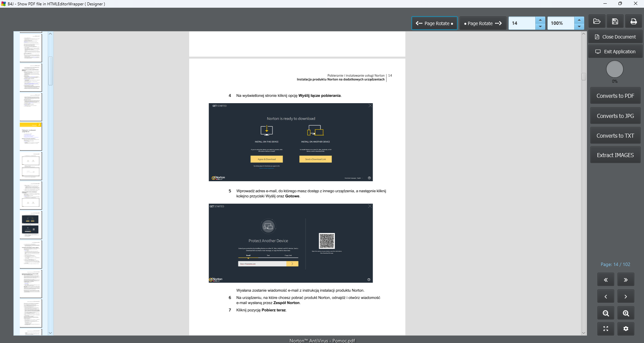Decrease page number with down stepper

pyautogui.click(x=540, y=26)
